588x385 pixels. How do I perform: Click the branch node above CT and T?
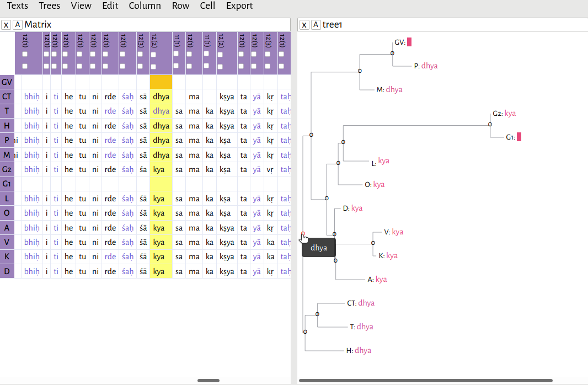[317, 314]
